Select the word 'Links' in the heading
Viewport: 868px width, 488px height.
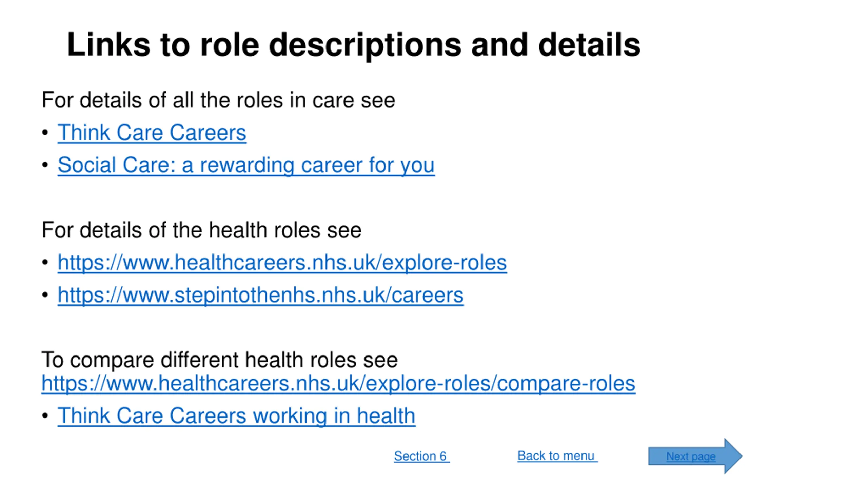click(108, 44)
